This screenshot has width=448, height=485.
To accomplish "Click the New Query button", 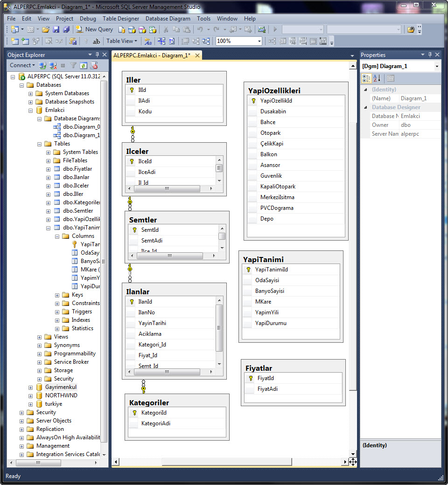I will click(x=94, y=29).
